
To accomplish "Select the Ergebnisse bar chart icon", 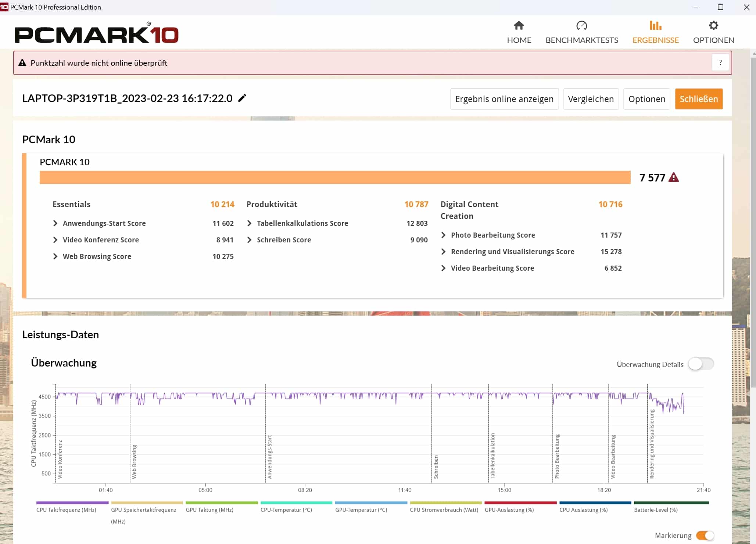I will coord(655,26).
